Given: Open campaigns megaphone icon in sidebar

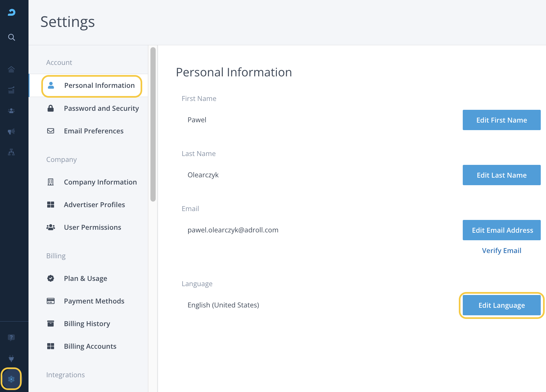Looking at the screenshot, I should click(11, 131).
